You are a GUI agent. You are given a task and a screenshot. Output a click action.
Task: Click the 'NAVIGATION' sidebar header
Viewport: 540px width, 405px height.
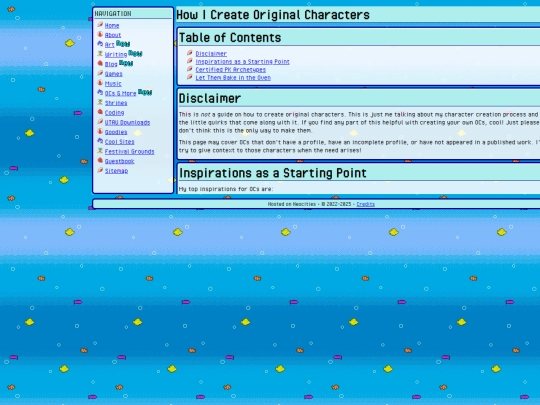point(113,13)
